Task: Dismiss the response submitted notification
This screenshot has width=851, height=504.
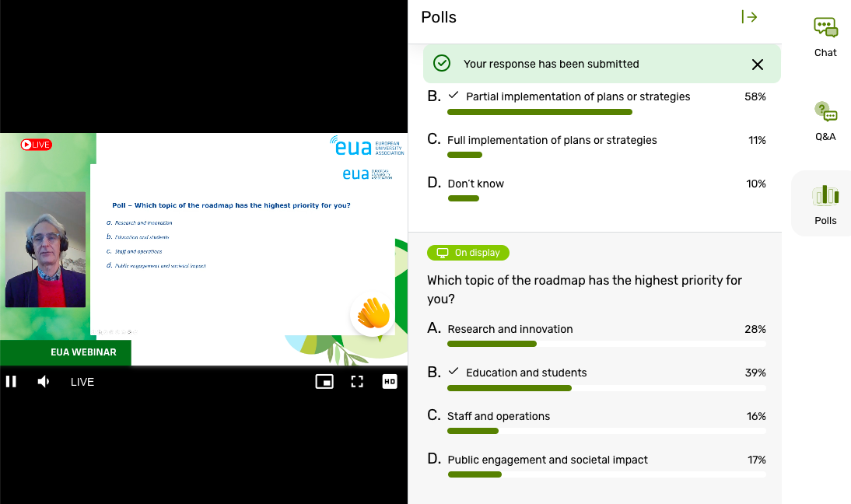Action: [757, 65]
